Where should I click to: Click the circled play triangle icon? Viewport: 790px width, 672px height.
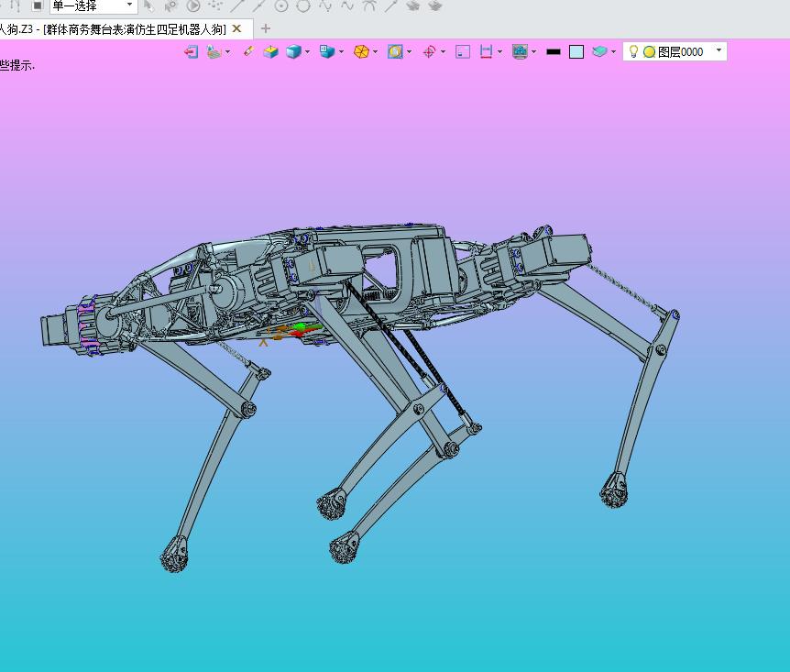(x=193, y=6)
